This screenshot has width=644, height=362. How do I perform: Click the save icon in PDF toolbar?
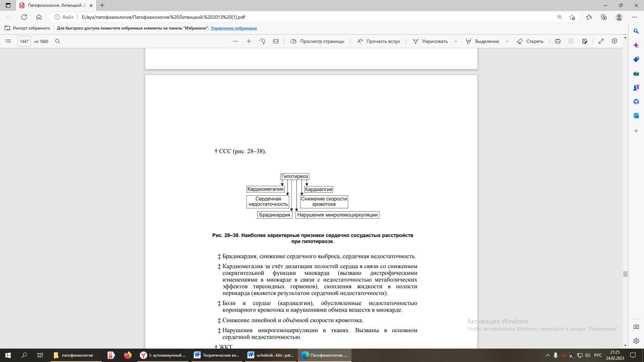pyautogui.click(x=571, y=41)
